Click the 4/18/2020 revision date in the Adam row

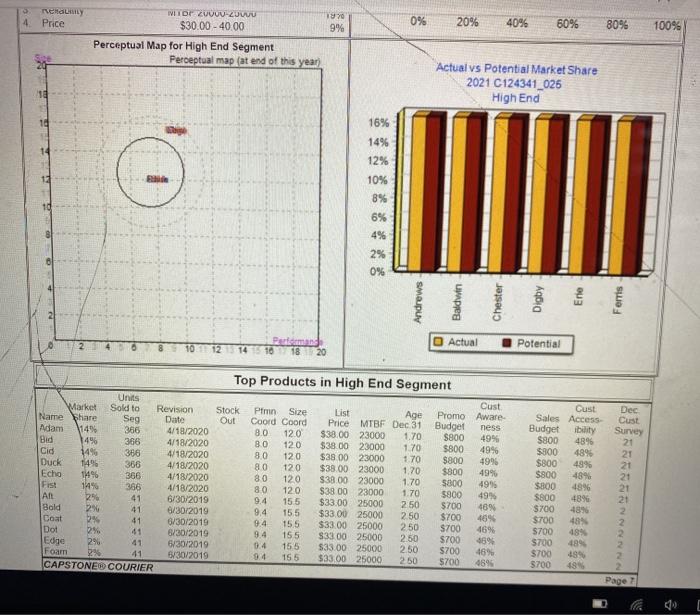click(188, 431)
